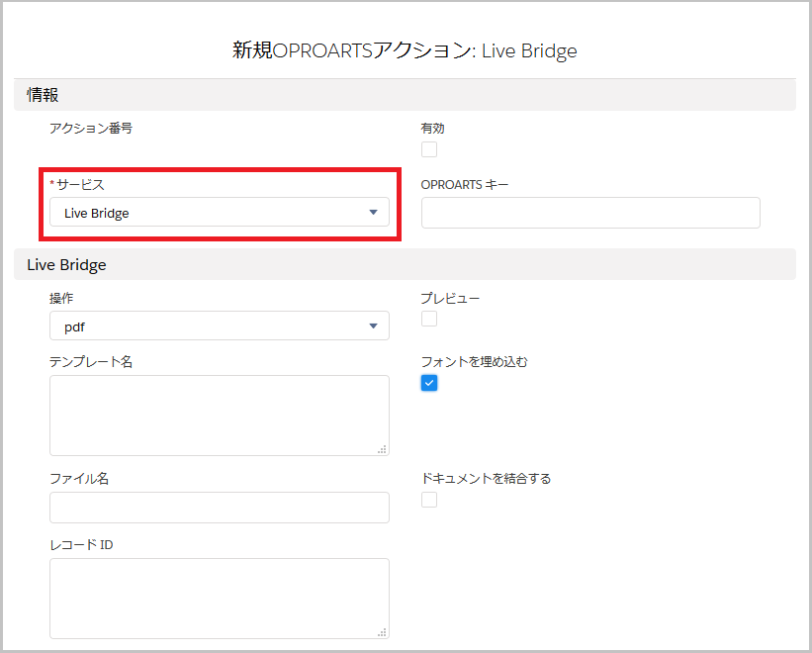The height and width of the screenshot is (653, 812).
Task: Open the 操作 field showing pdf
Action: coord(219,326)
